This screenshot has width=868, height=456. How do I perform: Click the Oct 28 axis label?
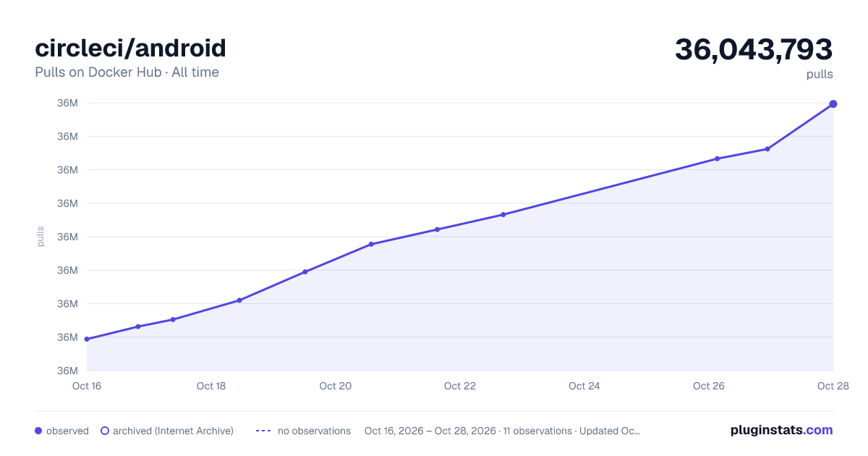point(833,386)
